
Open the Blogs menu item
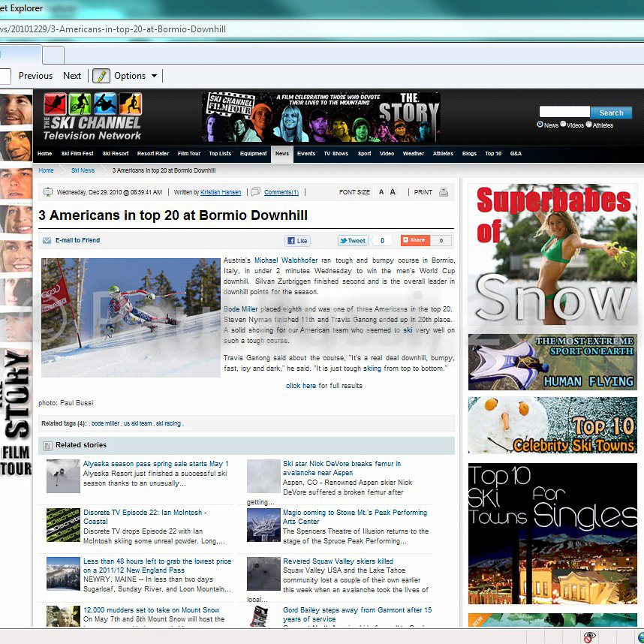[469, 154]
